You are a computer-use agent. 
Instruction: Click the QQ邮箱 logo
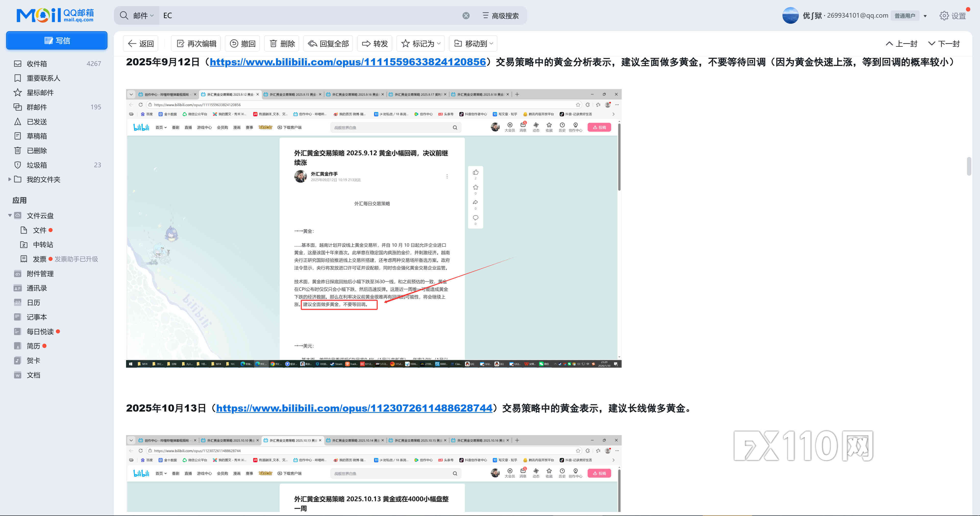coord(55,15)
